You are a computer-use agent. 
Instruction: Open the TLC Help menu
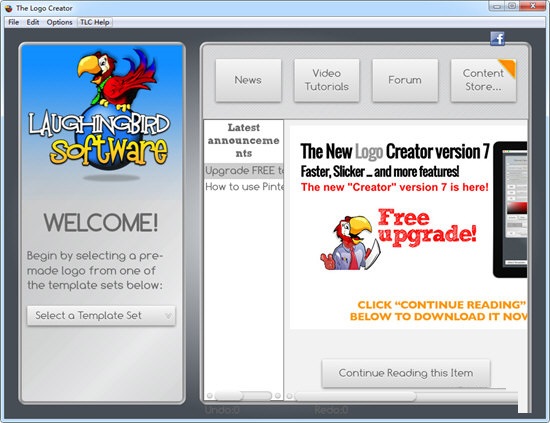pos(95,22)
